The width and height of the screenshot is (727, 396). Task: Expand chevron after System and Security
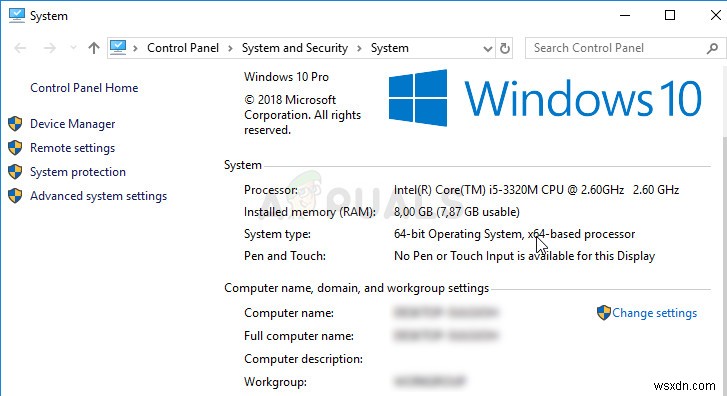(x=359, y=48)
